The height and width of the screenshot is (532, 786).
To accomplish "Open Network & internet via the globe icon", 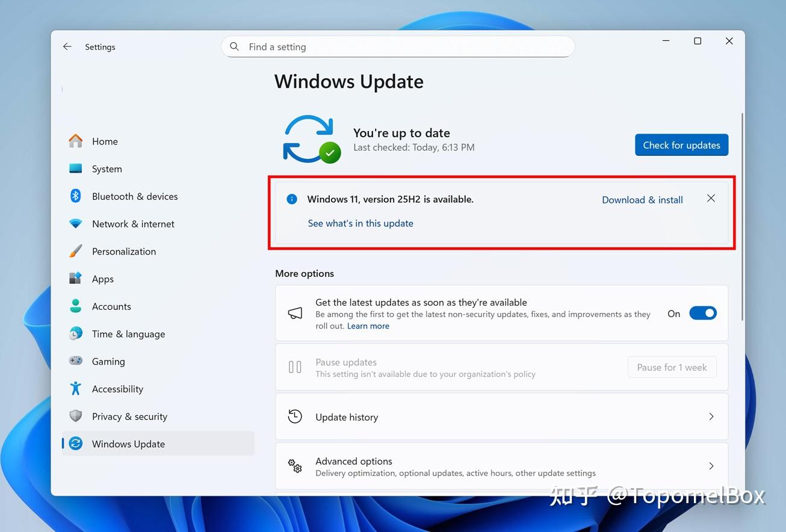I will [x=75, y=223].
